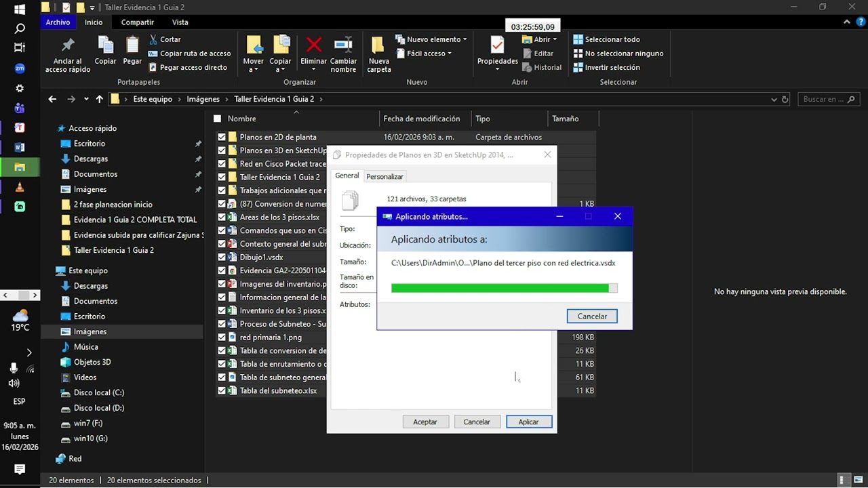868x488 pixels.
Task: Collapse the ribbon with chevron
Action: [846, 22]
